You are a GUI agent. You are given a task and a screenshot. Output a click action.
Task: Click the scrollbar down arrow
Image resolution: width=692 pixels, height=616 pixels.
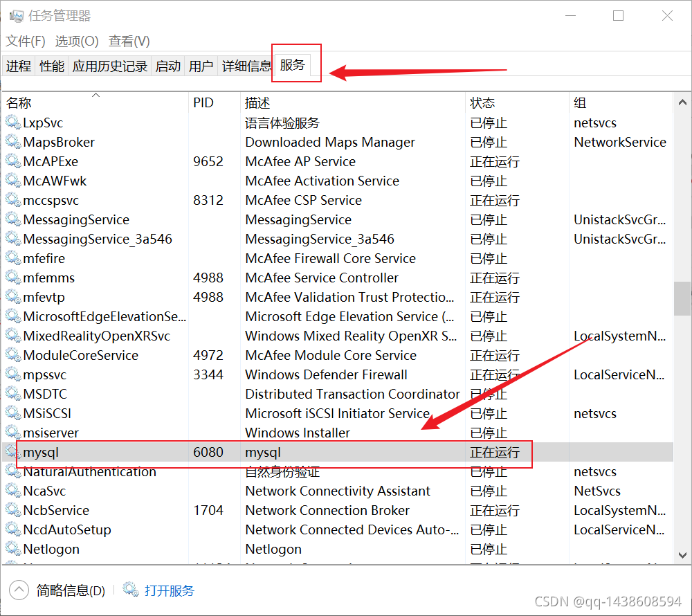[x=682, y=554]
